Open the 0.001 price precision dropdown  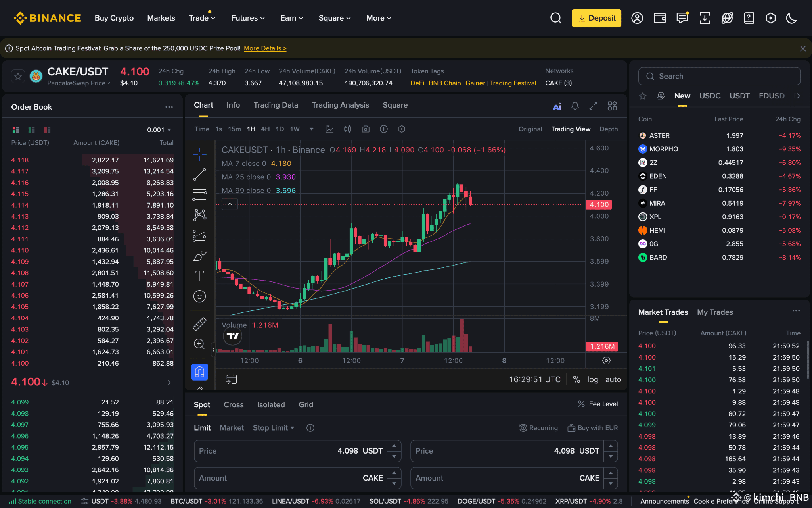tap(159, 130)
